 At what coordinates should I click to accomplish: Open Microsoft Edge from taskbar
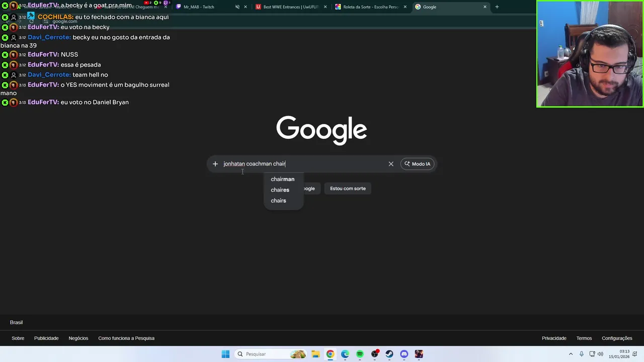(345, 354)
